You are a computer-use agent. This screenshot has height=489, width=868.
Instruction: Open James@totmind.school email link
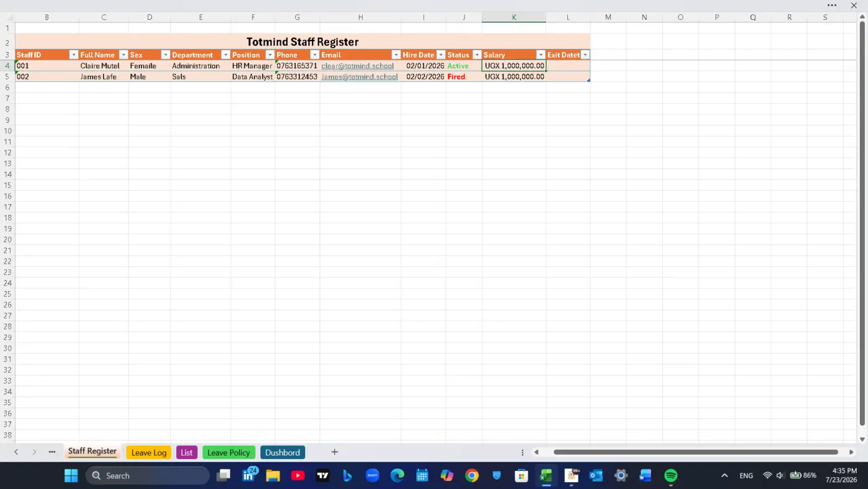360,77
